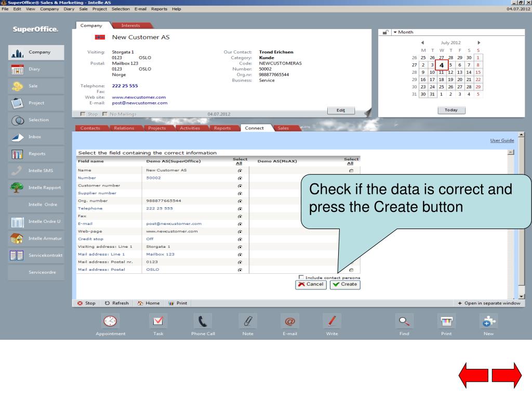532x399 pixels.
Task: Open the Diary menu
Action: click(x=69, y=9)
